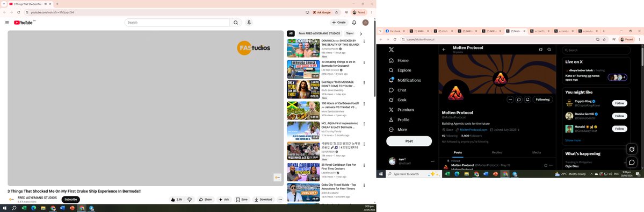This screenshot has width=644, height=212.
Task: Focus the YouTube search field
Action: (x=177, y=23)
